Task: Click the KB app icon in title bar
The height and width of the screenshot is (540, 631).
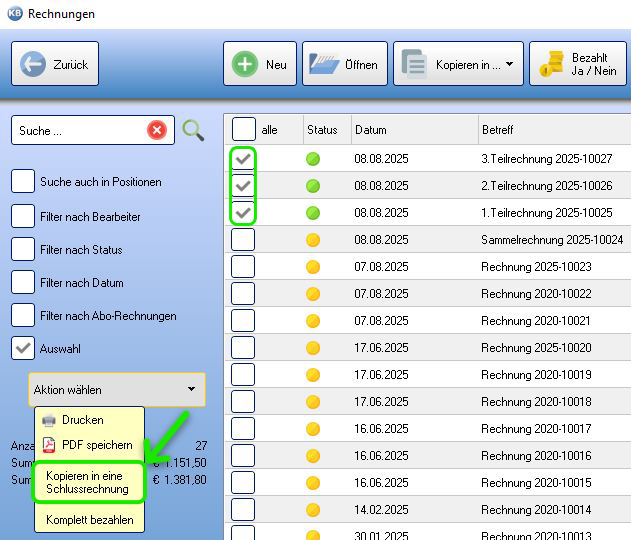Action: tap(15, 13)
